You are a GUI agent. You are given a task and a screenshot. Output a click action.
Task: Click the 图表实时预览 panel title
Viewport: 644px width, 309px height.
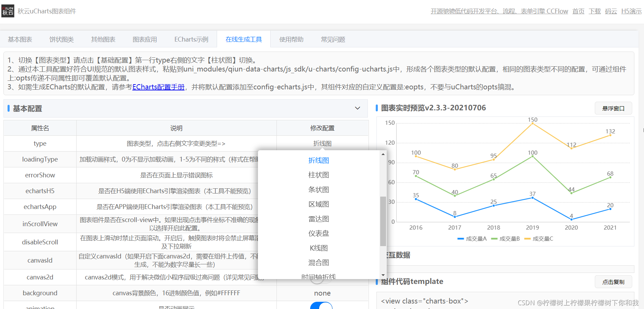pyautogui.click(x=433, y=108)
